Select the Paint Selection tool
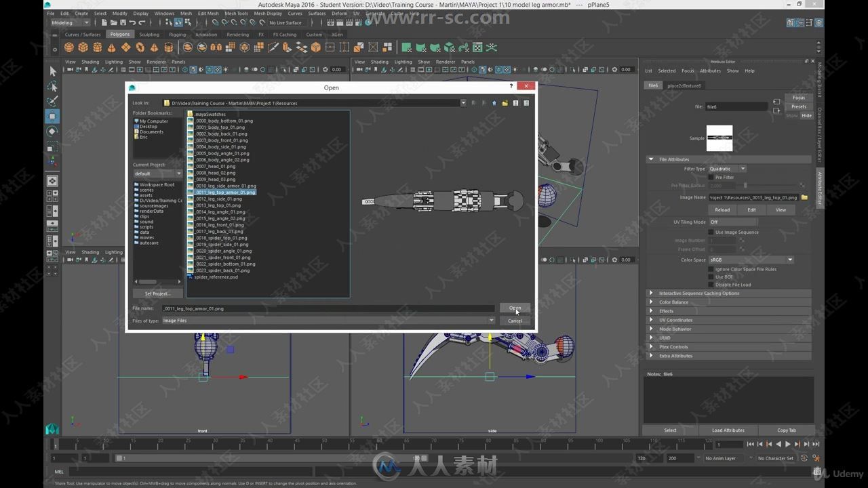 point(52,102)
